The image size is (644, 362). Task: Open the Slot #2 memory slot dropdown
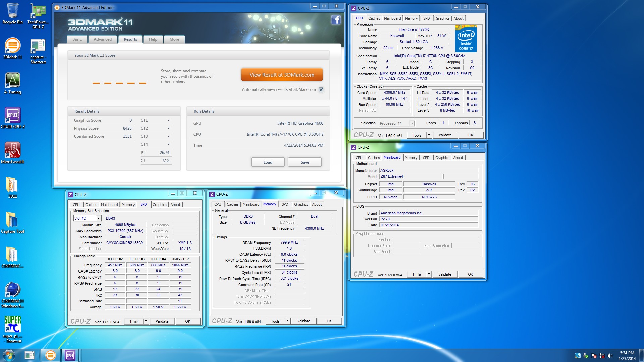click(x=99, y=218)
